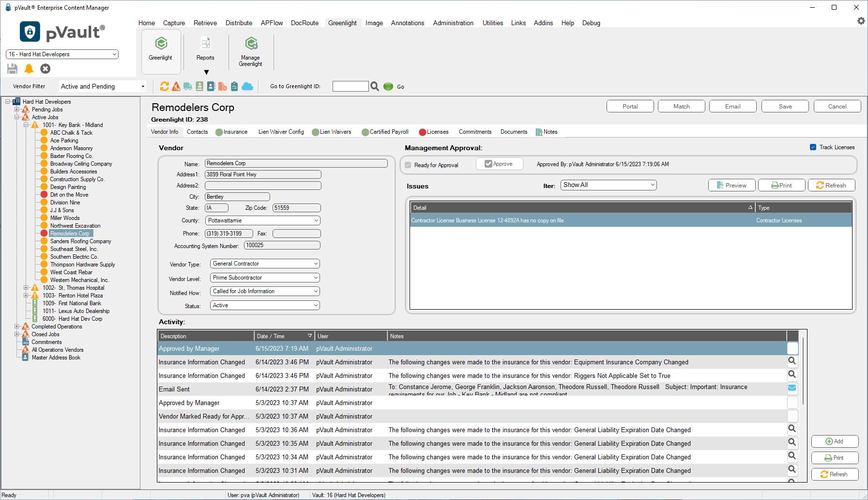Open the Vendor Filter 'Active and Pending' dropdown
868x500 pixels.
pos(103,86)
